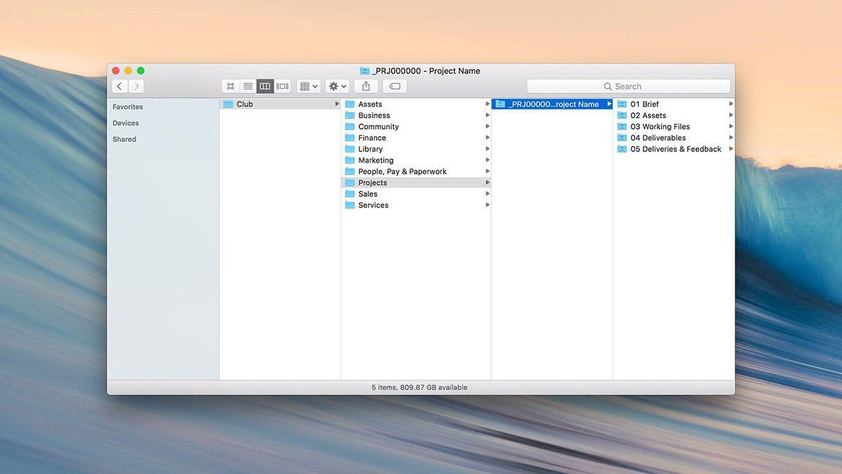Select the Shared sidebar heading
The image size is (842, 474).
pyautogui.click(x=124, y=139)
